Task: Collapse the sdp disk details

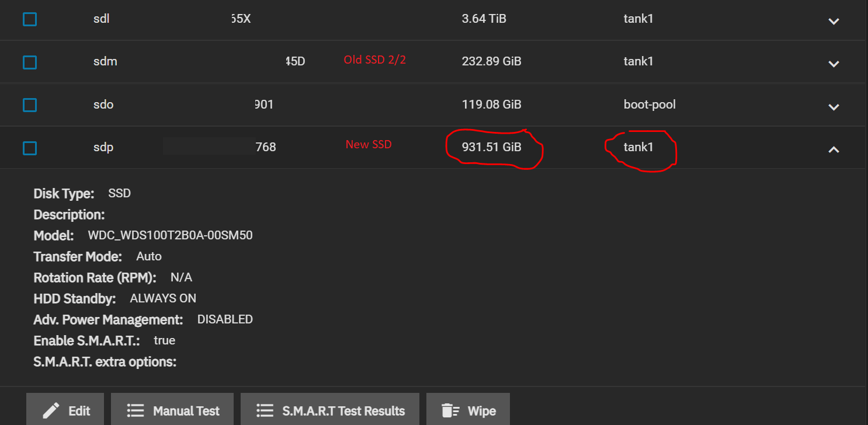Action: point(834,149)
